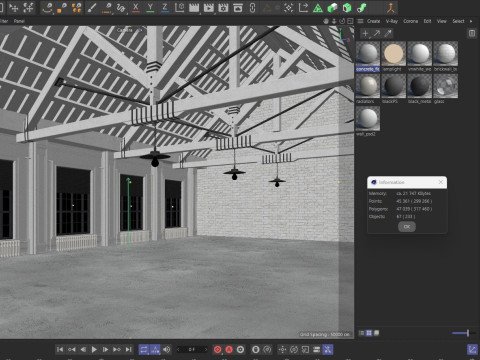This screenshot has width=480, height=360.
Task: Click the green pyramid icon in toolbar
Action: coord(318,8)
